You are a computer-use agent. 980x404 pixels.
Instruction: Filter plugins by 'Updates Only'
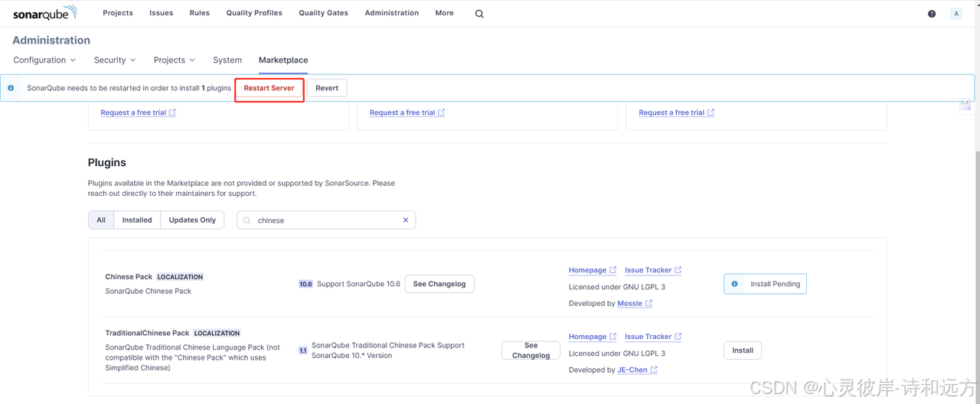pyautogui.click(x=192, y=220)
